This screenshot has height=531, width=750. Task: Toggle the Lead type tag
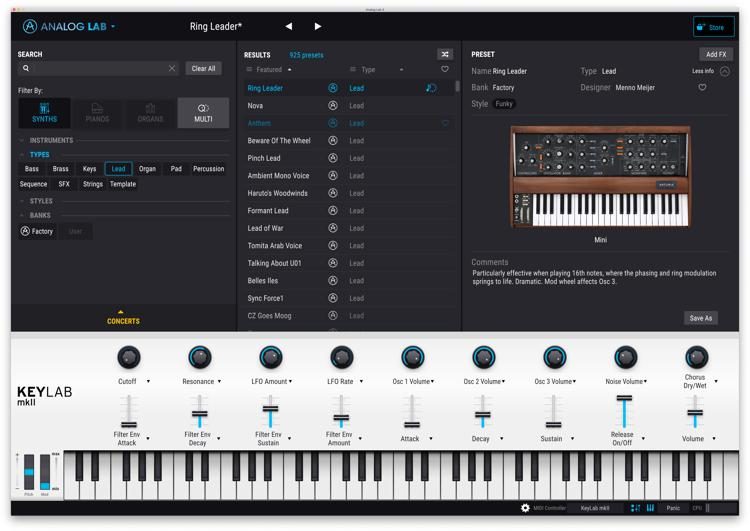click(x=118, y=169)
